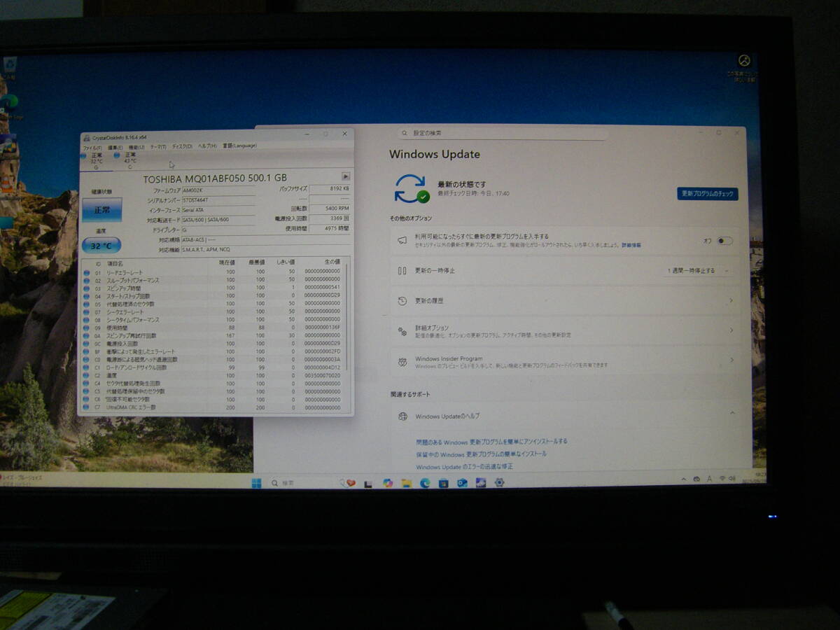Image resolution: width=840 pixels, height=630 pixels.
Task: Click the serial number field 57DST464T
Action: (218, 200)
